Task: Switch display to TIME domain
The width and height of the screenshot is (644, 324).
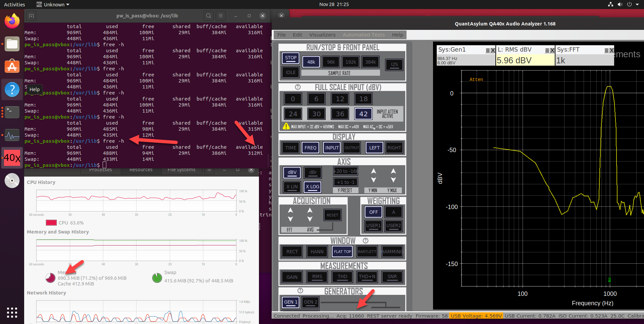Action: [x=290, y=148]
